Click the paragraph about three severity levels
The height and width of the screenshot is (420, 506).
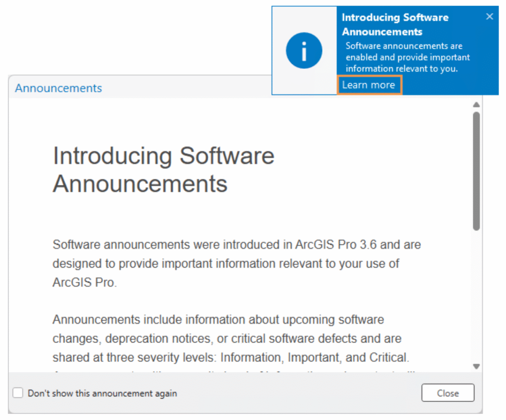(231, 339)
